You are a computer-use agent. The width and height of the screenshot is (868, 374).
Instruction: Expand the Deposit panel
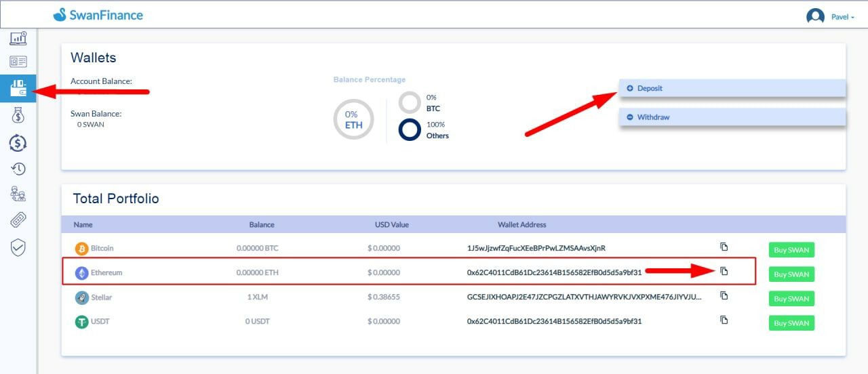[x=732, y=89]
